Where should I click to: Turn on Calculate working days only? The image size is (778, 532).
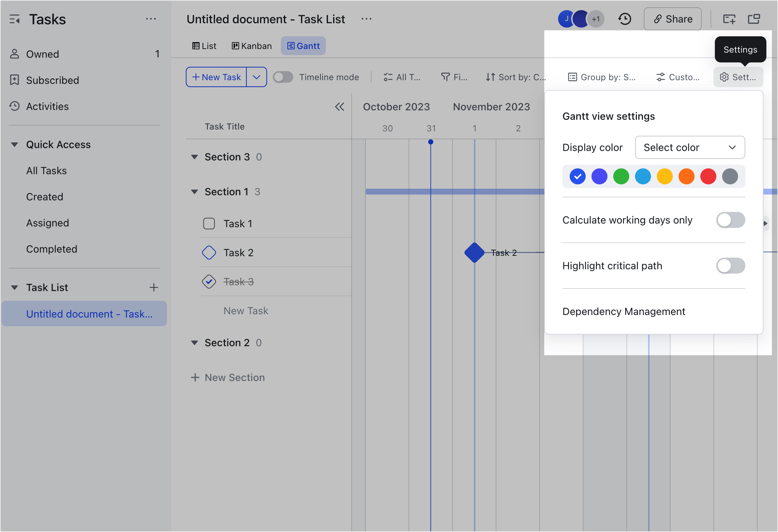tap(730, 220)
